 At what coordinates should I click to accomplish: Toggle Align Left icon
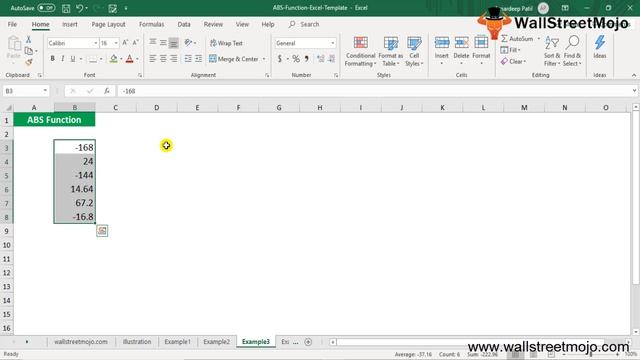153,59
